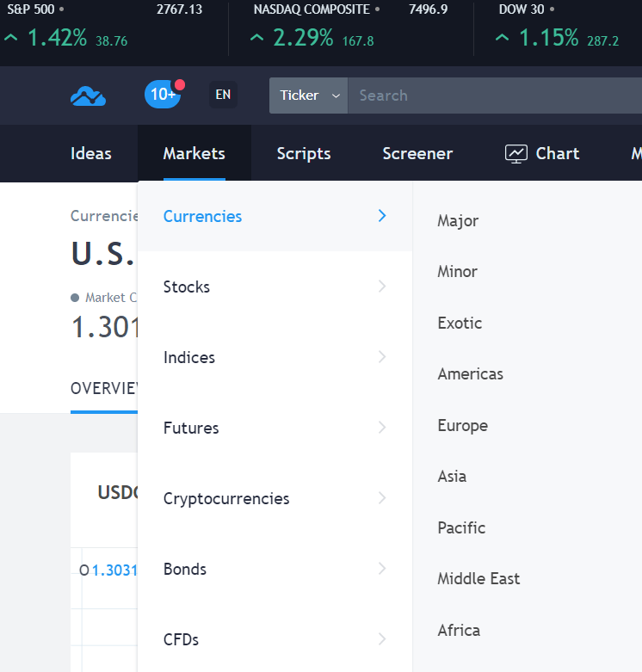Select CFDs from the Markets menu

point(181,639)
